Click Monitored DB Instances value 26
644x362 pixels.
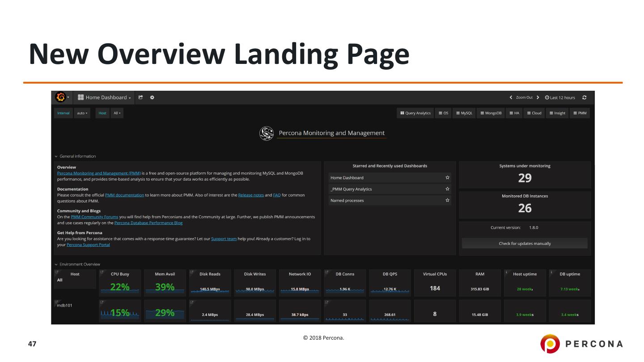coord(525,208)
